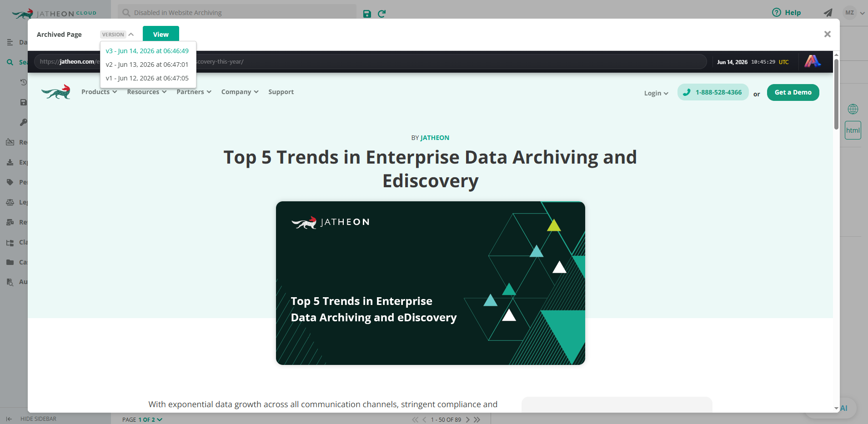Go to last results page arrow
The height and width of the screenshot is (424, 868).
pyautogui.click(x=477, y=419)
